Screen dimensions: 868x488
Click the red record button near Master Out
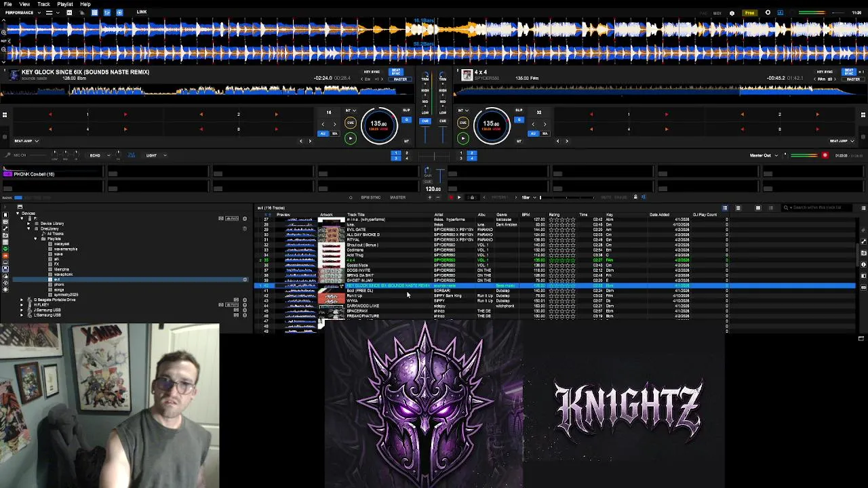(825, 155)
